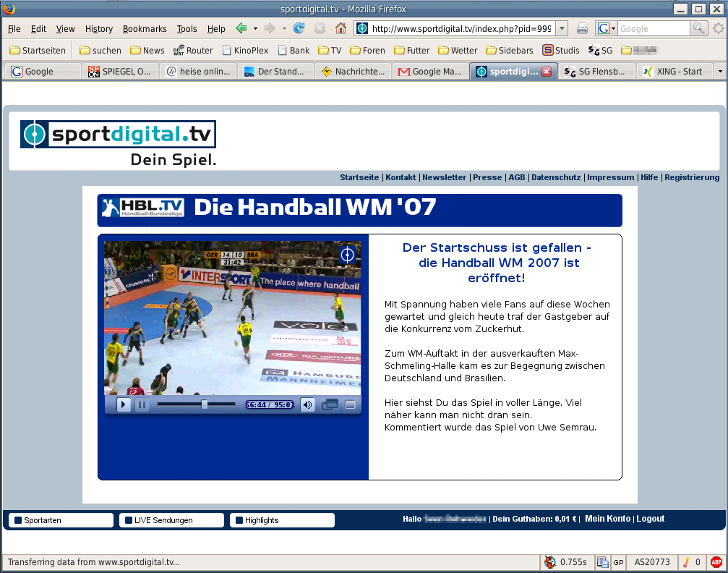The width and height of the screenshot is (728, 573).
Task: Click the AS20773 status bar entry
Action: 652,562
